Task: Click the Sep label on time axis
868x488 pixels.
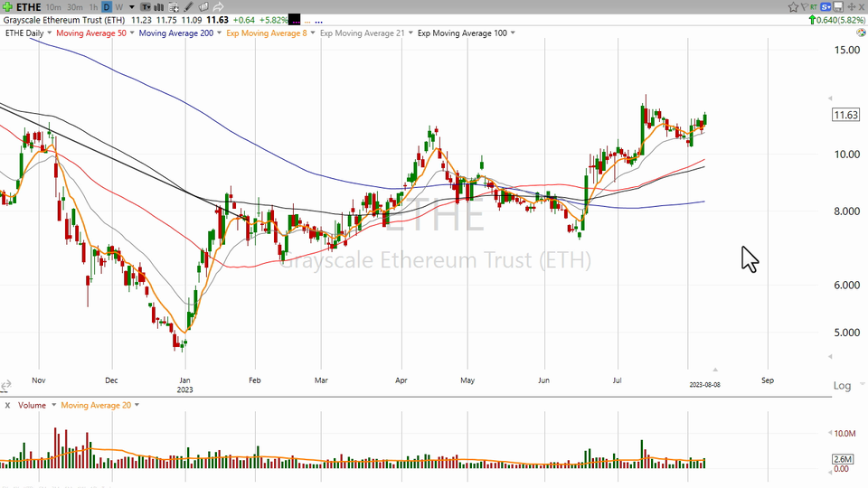Action: (768, 380)
